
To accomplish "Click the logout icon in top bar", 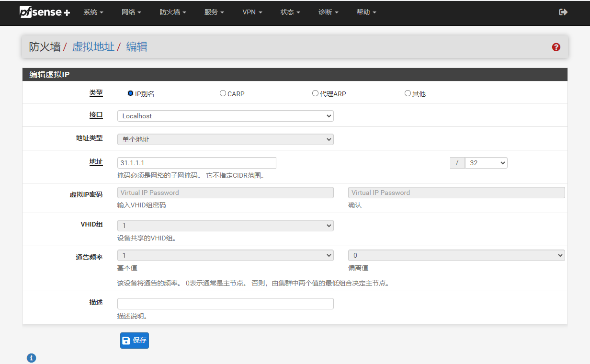I will click(563, 12).
